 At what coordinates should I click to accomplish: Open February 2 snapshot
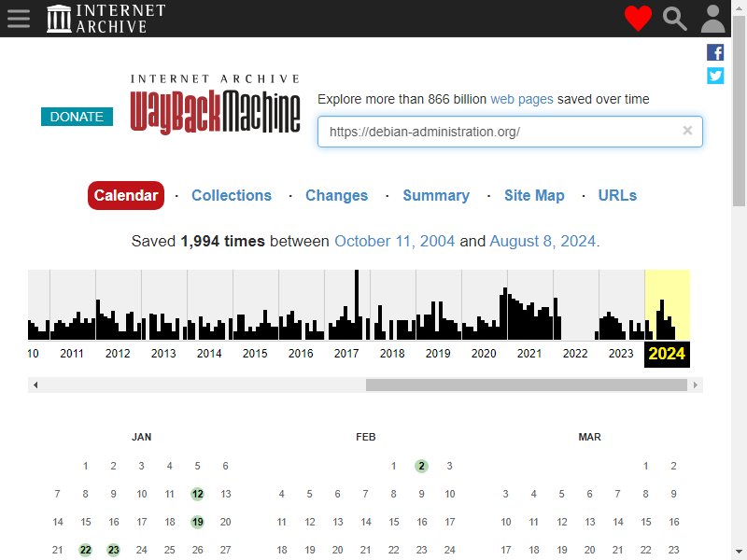(x=421, y=466)
